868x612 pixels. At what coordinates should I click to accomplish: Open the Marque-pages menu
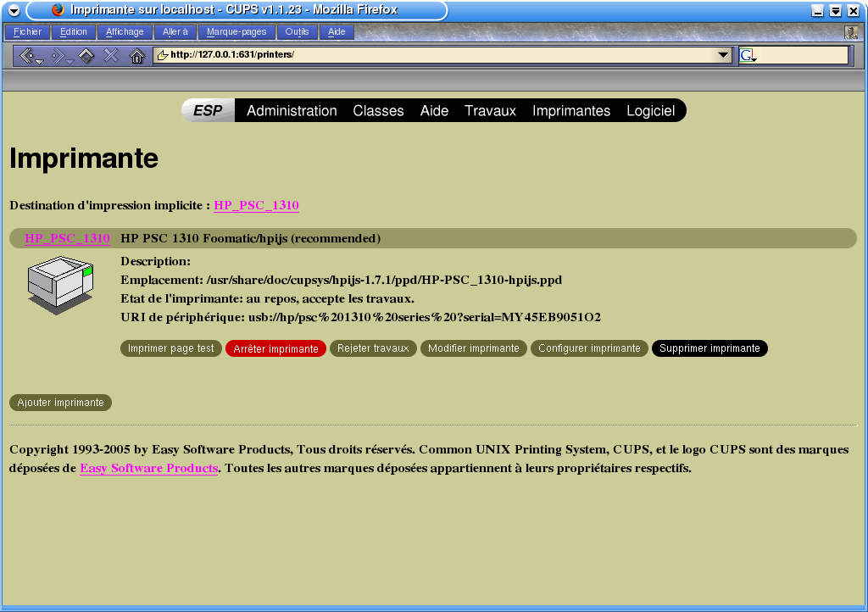pos(236,32)
